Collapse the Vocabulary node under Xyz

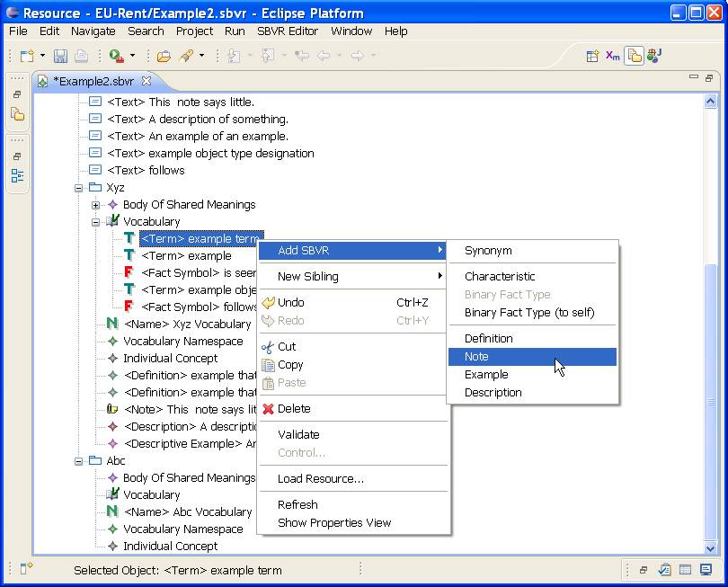point(95,222)
